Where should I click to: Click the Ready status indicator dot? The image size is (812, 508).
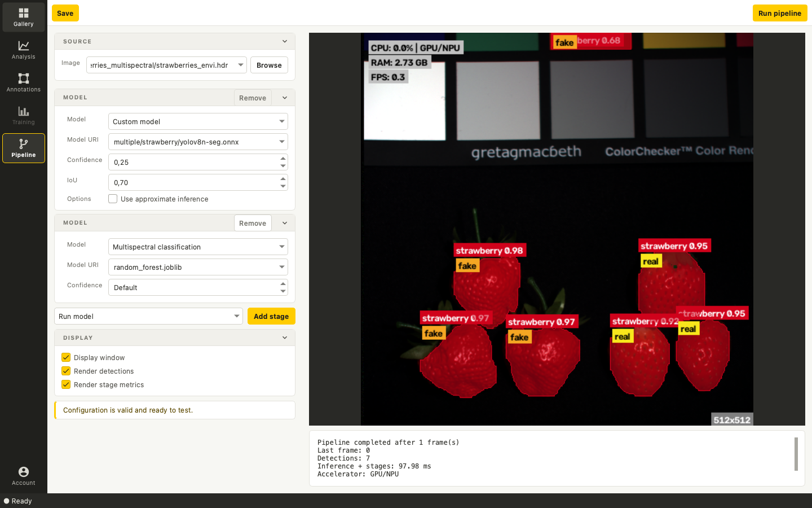click(7, 501)
